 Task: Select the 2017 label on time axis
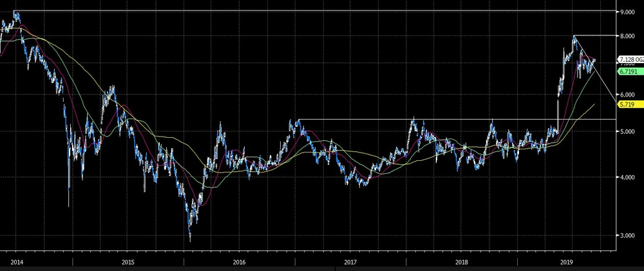pyautogui.click(x=350, y=262)
